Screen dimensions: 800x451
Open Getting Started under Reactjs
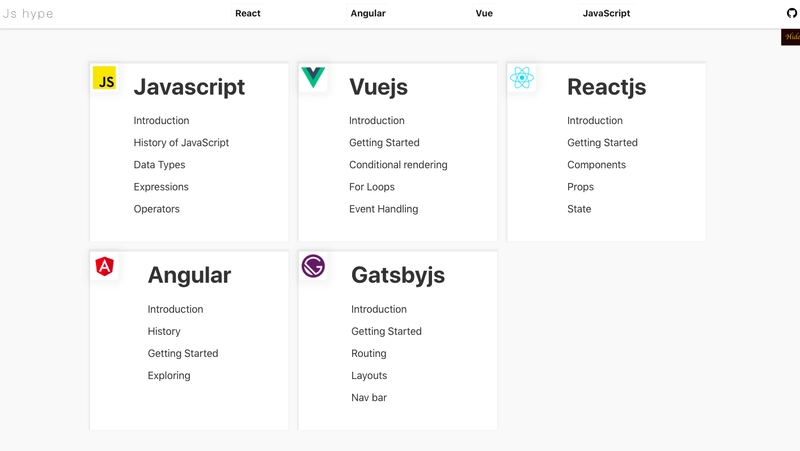point(603,143)
